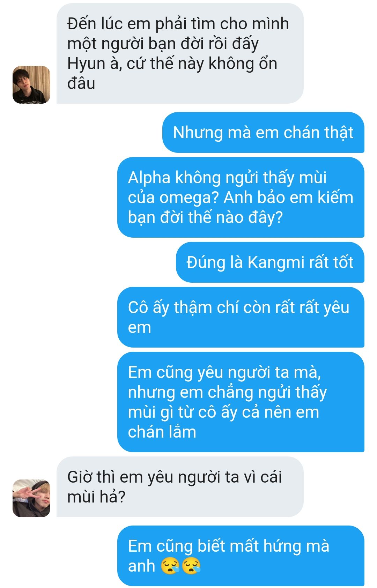The height and width of the screenshot is (588, 377).
Task: Select the "Alpha không ngửi thấy mùi" message
Action: point(241,197)
